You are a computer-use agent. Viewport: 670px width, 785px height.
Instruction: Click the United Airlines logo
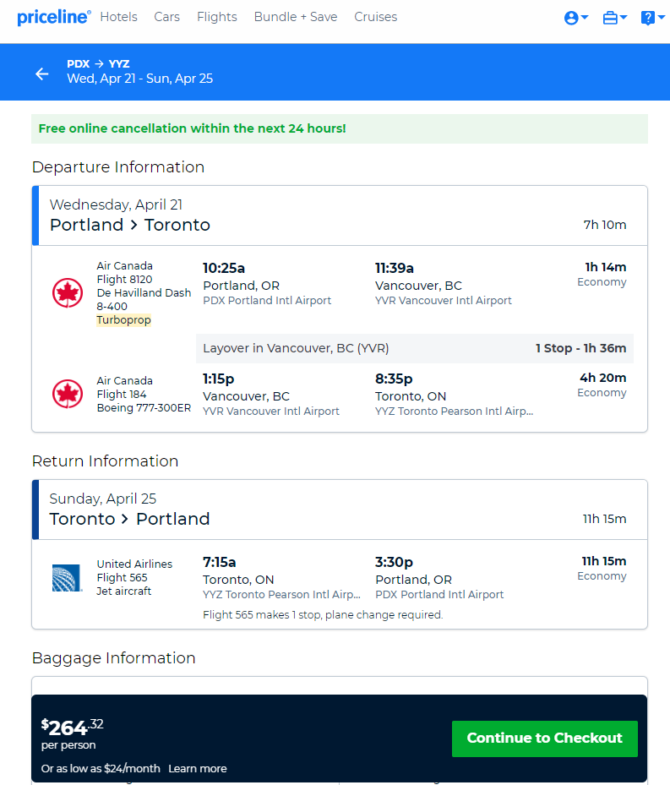point(67,578)
